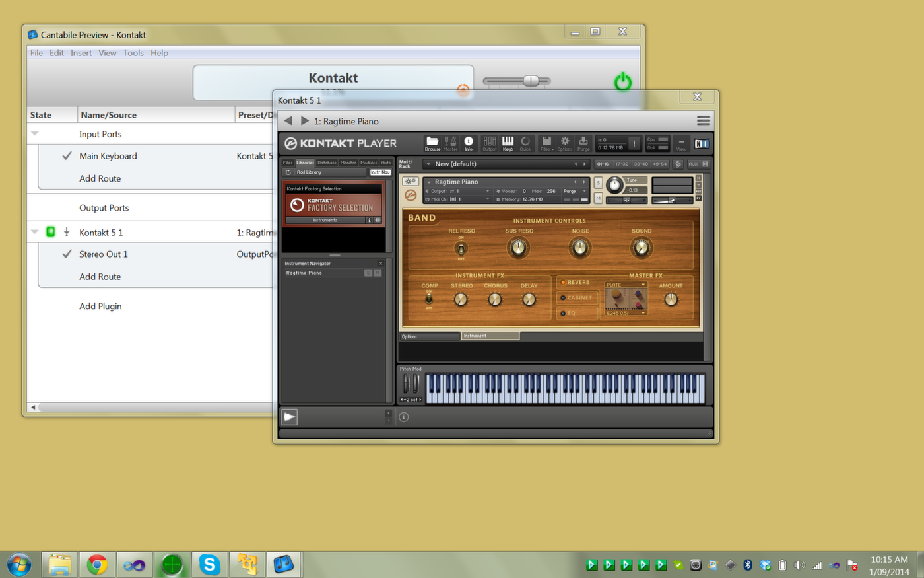Open the Files disk menu icon

click(546, 143)
